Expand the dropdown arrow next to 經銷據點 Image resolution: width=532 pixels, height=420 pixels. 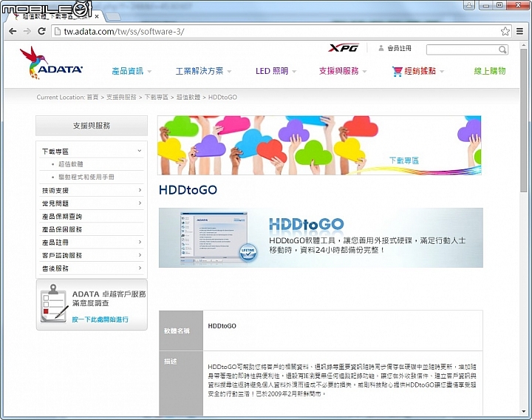(442, 72)
